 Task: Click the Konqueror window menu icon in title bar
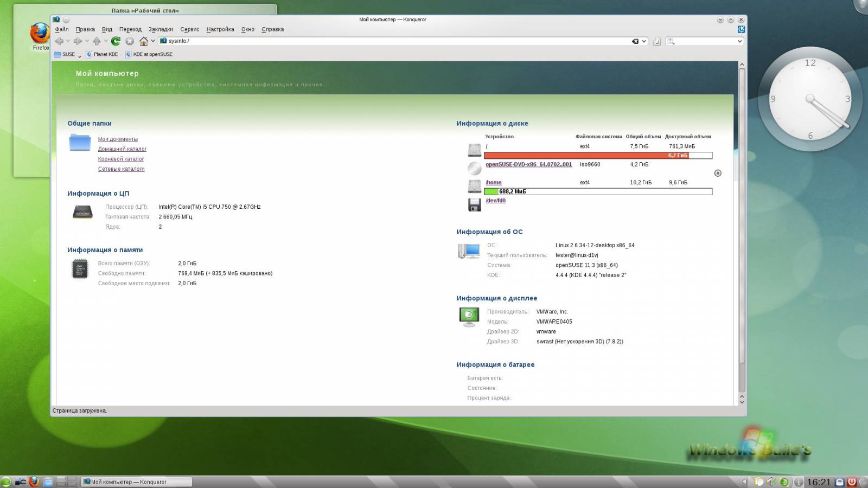[56, 20]
